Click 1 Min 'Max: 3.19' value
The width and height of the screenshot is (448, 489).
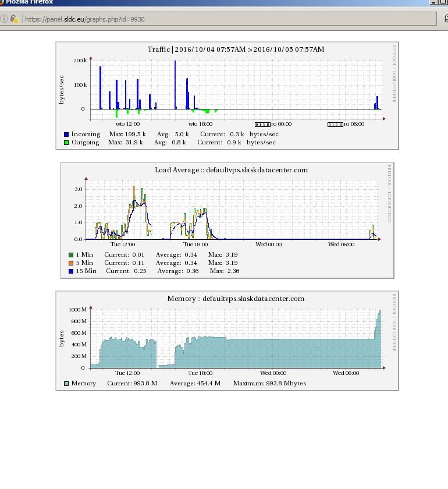[223, 254]
